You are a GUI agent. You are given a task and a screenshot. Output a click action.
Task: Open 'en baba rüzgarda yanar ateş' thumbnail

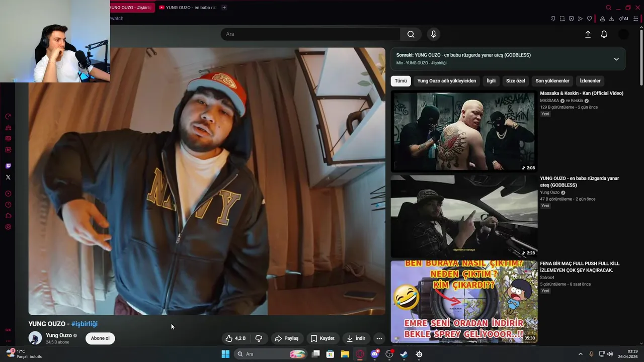pyautogui.click(x=464, y=216)
